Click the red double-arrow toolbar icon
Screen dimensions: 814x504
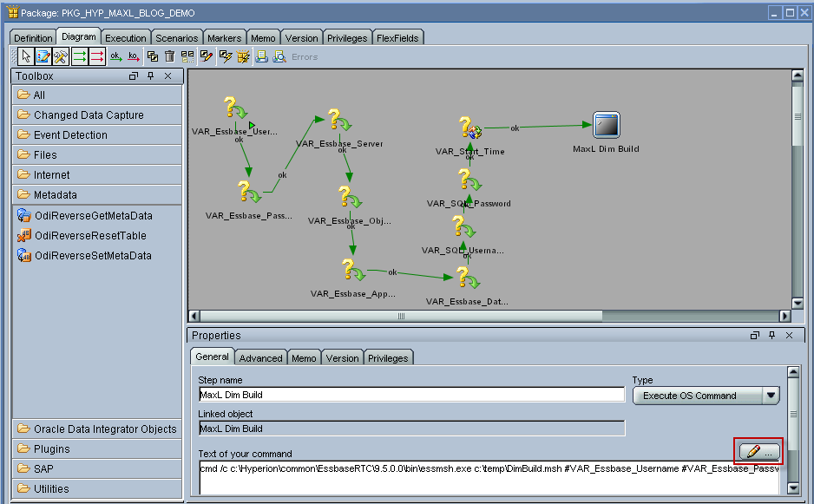(97, 56)
